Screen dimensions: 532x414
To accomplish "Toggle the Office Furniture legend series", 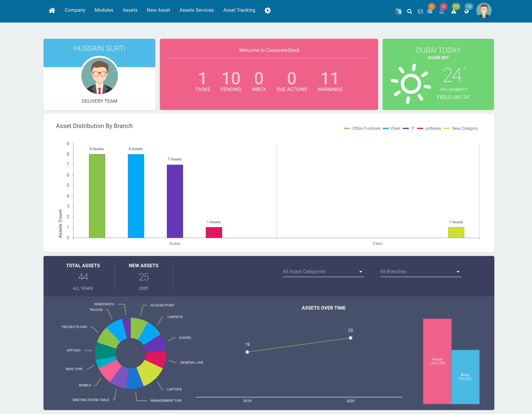I will (362, 128).
